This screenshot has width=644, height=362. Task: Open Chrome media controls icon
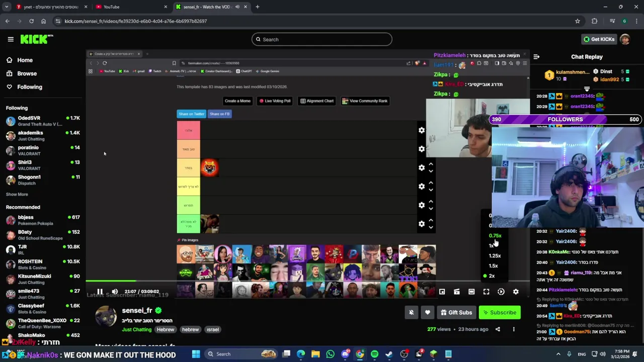coord(612,21)
